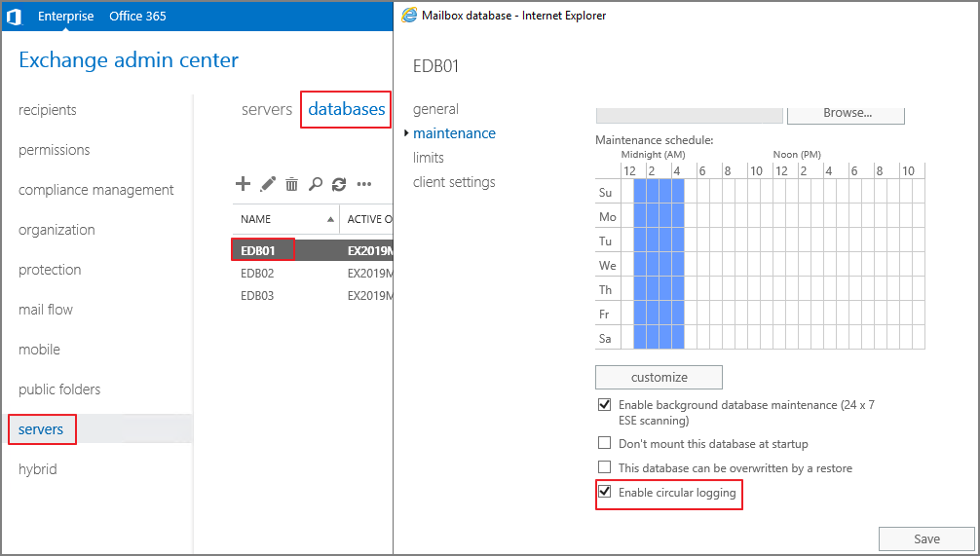980x556 pixels.
Task: Open the Office 365 tab in the header
Action: point(137,17)
